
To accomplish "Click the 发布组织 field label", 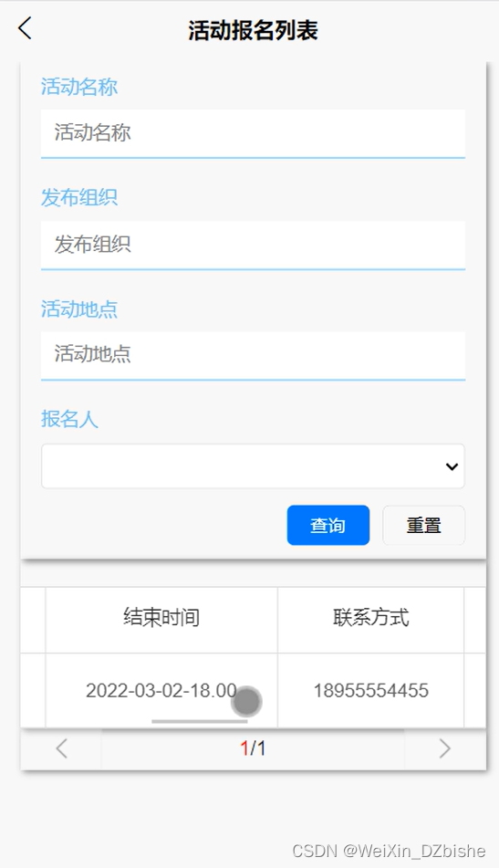I will [79, 198].
